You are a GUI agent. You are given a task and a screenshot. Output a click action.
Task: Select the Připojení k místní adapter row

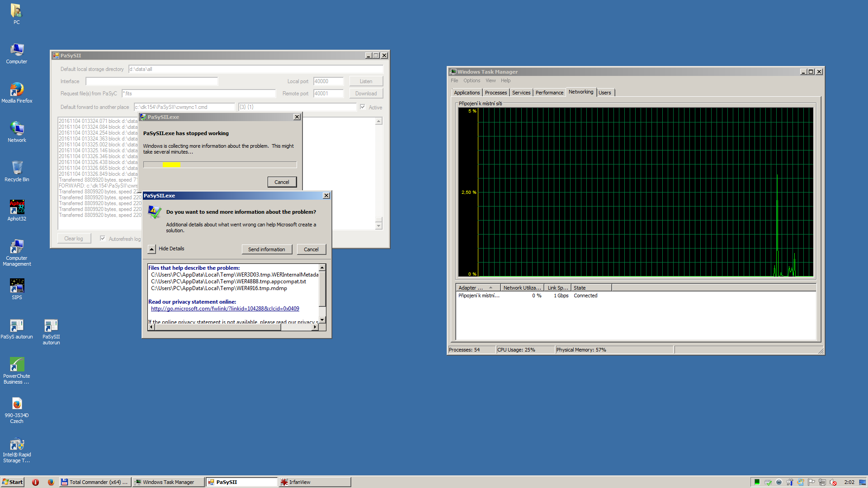[x=636, y=296]
